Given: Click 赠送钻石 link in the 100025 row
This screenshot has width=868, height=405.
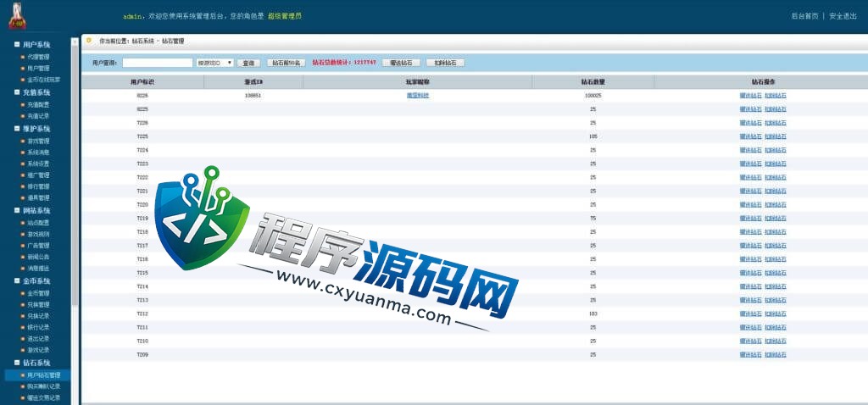Looking at the screenshot, I should point(751,95).
